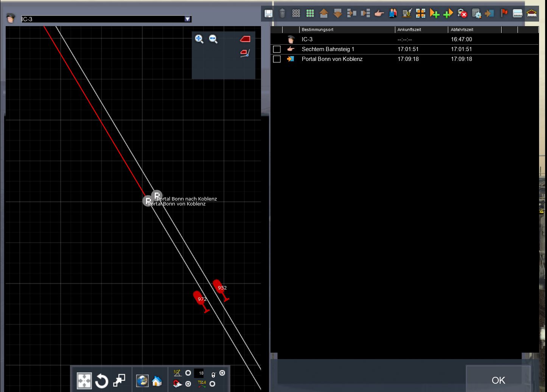Open the IC-3 driver dropdown
The height and width of the screenshot is (392, 547).
188,19
